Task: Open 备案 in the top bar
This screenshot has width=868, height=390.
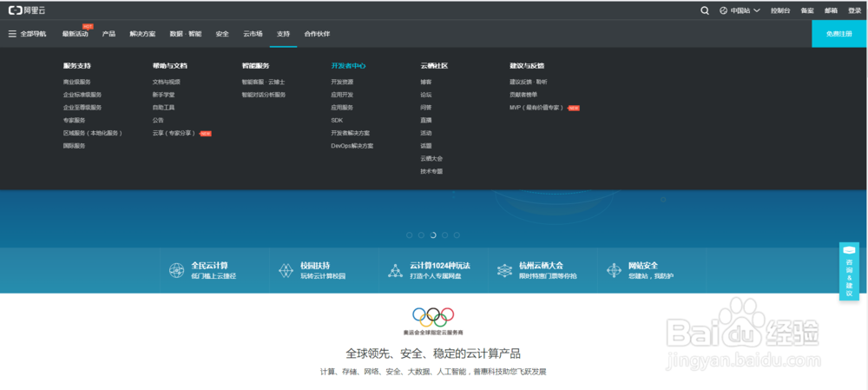Action: point(807,10)
